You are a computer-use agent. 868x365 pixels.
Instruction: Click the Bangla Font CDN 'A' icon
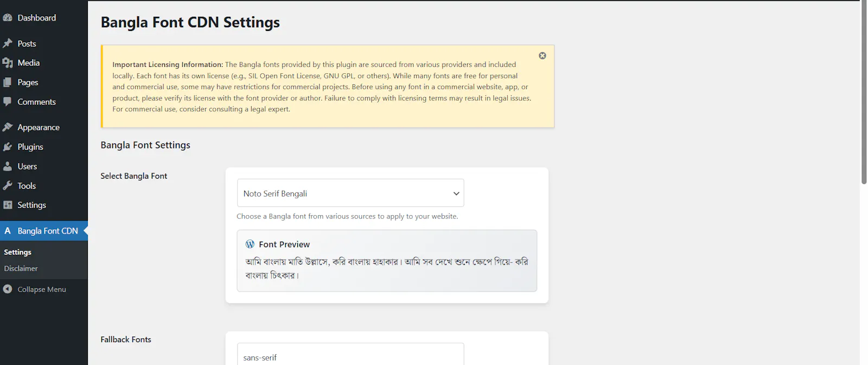coord(8,231)
